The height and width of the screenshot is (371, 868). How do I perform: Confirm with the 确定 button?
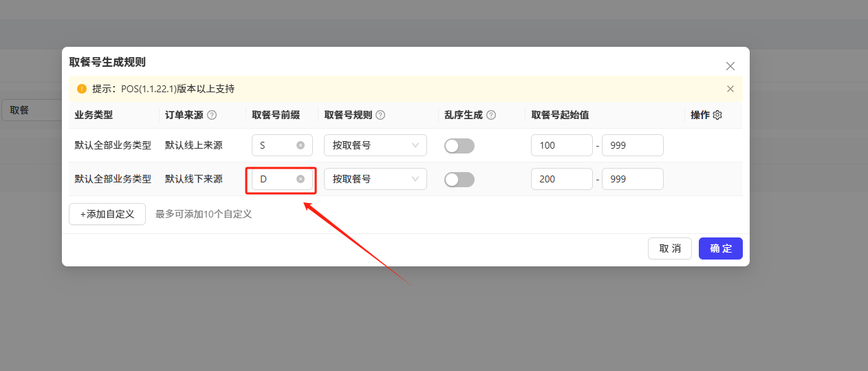click(721, 248)
